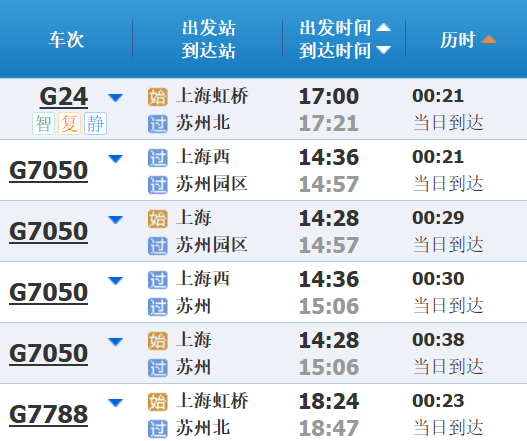Sort by 到达时间 descending arrow
Viewport: 527px width, 441px height.
tap(383, 50)
